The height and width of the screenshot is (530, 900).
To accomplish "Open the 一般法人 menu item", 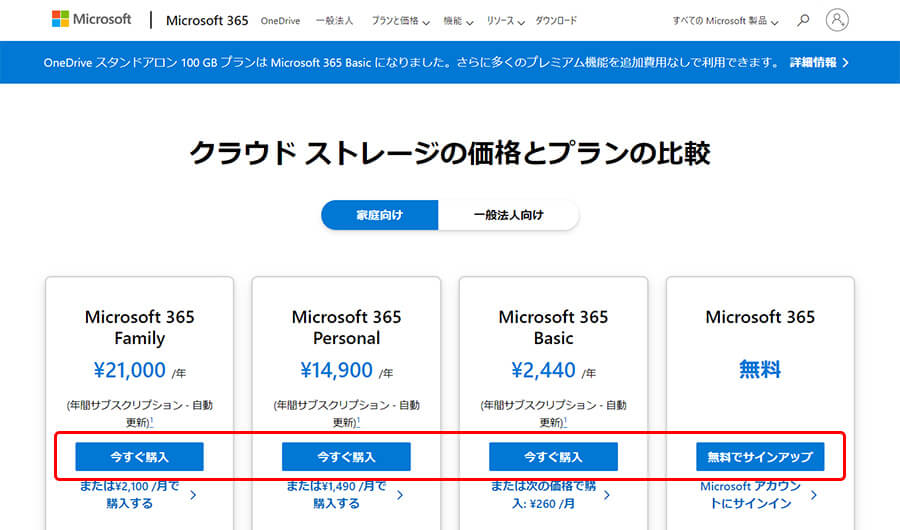I will pos(334,21).
